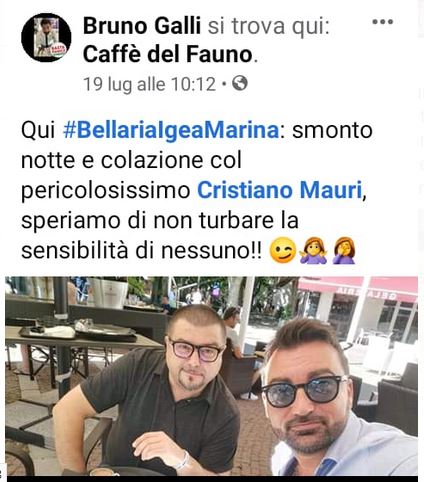Screen dimensions: 424x482
Task: Open the attached selfie photo
Action: (211, 376)
